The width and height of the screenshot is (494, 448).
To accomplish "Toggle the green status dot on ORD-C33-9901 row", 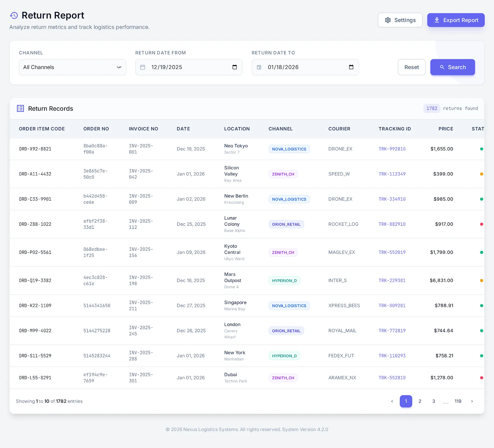I will click(481, 199).
